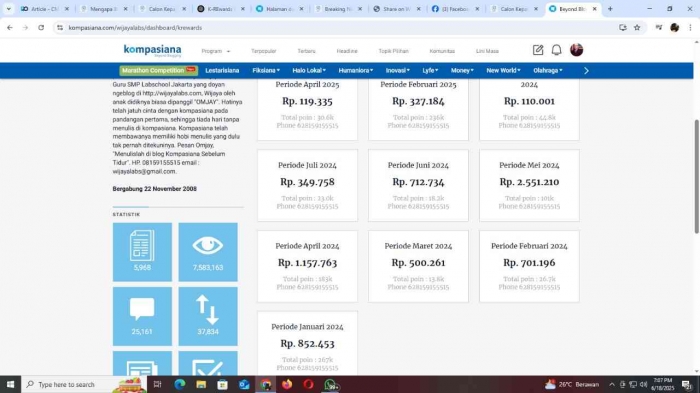Open Microsoft Store from taskbar

point(222,385)
